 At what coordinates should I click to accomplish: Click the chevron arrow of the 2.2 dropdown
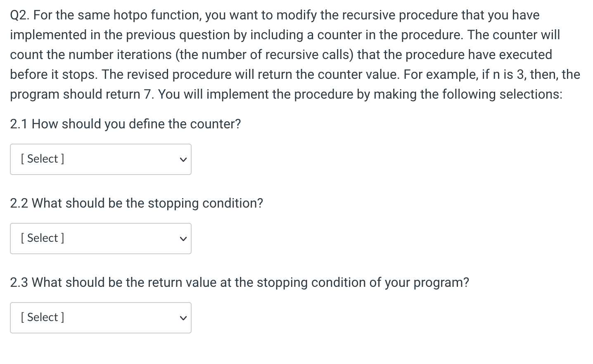(183, 239)
